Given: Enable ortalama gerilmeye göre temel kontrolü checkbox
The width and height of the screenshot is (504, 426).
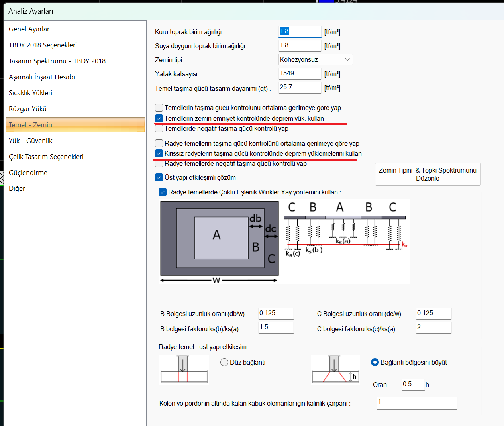Looking at the screenshot, I should tap(159, 108).
